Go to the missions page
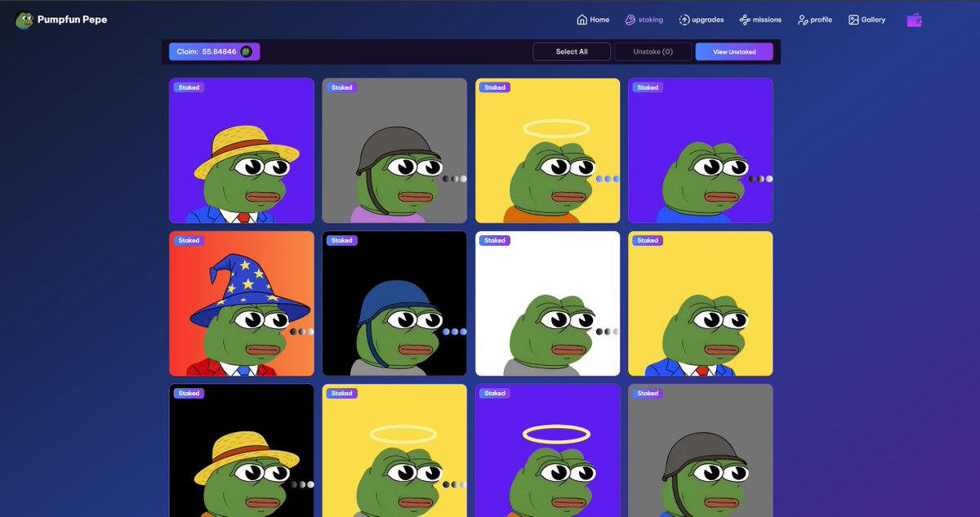The height and width of the screenshot is (517, 980). coord(760,20)
